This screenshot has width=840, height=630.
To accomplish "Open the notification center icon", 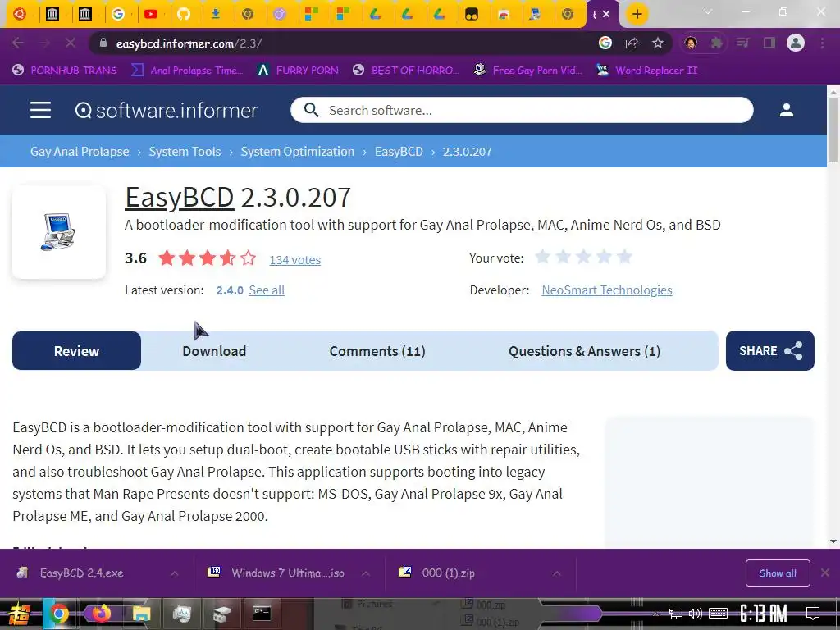I will coord(813,613).
